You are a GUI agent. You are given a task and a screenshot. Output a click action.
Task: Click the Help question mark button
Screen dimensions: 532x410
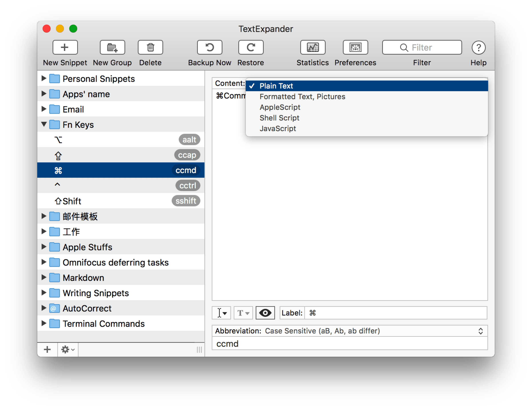pyautogui.click(x=479, y=47)
